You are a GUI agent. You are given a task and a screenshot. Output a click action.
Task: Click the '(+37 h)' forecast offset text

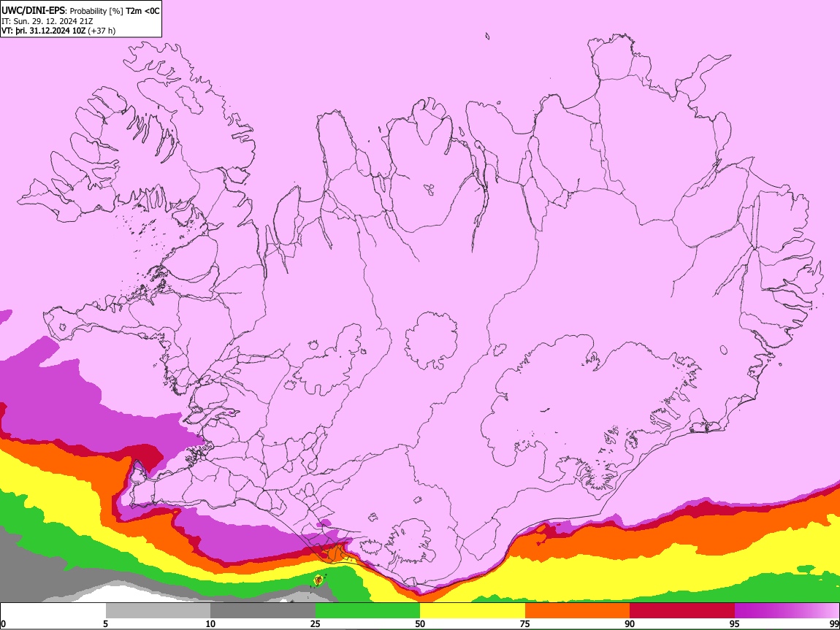point(102,31)
